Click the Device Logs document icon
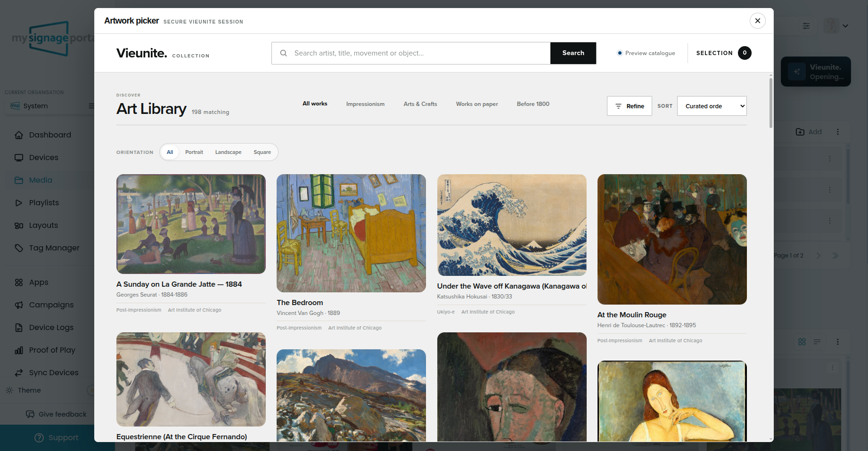 click(x=19, y=328)
